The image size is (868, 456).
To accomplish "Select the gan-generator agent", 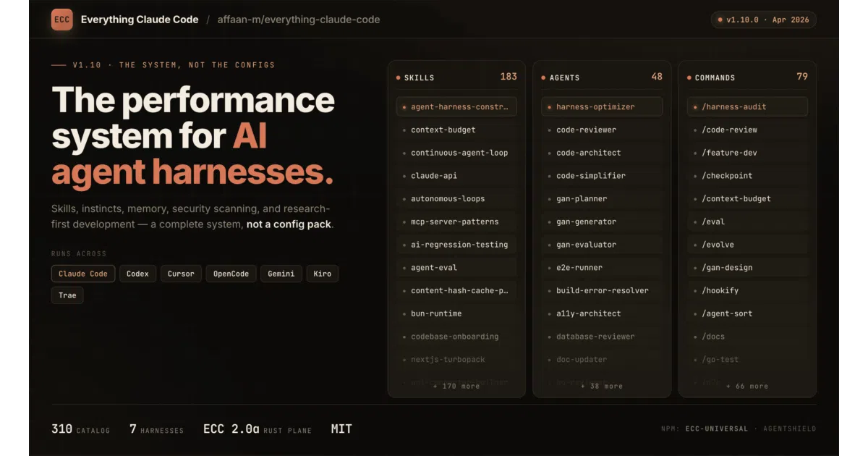I will [x=602, y=221].
